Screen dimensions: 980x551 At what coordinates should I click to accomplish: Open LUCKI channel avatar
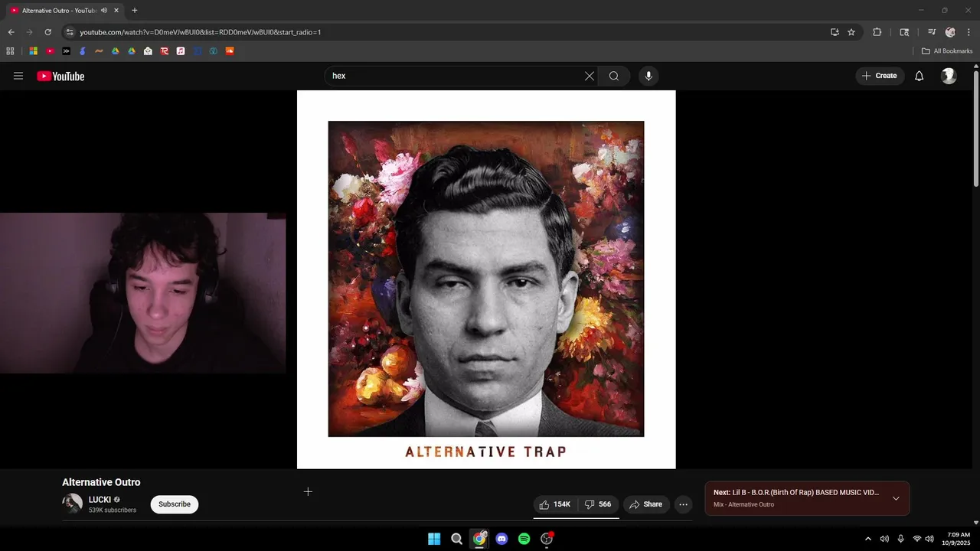click(72, 504)
